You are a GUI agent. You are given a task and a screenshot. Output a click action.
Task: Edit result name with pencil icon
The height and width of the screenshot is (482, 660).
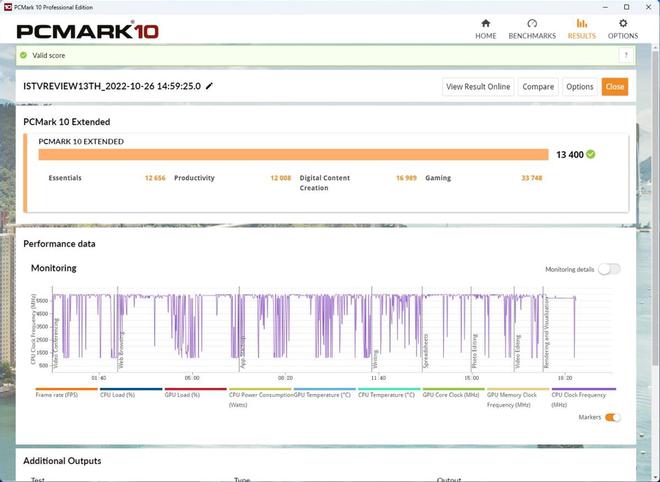[209, 86]
